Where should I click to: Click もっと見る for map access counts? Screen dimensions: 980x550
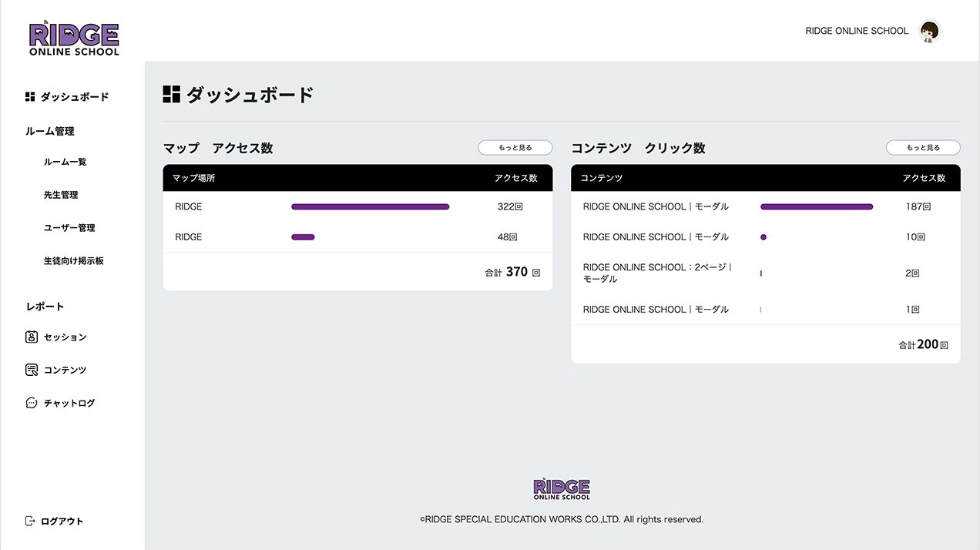click(515, 148)
